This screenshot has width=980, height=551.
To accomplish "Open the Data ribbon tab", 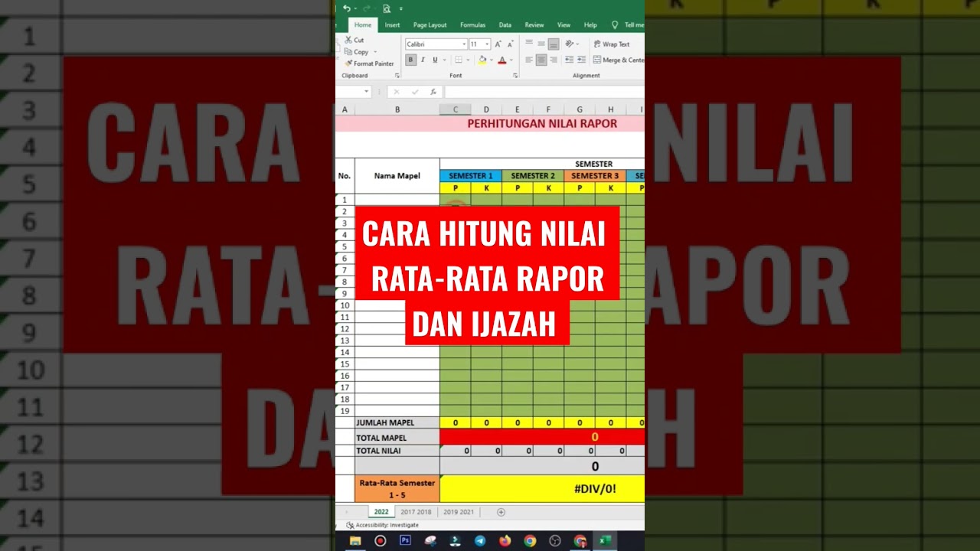I will pyautogui.click(x=505, y=24).
